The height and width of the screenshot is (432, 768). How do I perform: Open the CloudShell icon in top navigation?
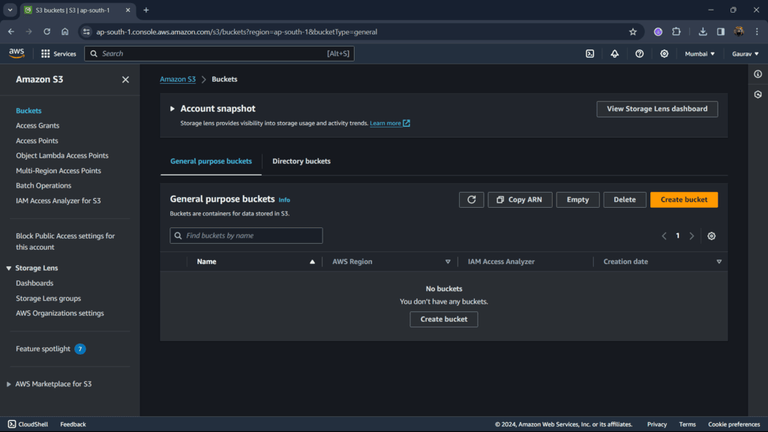pos(590,54)
